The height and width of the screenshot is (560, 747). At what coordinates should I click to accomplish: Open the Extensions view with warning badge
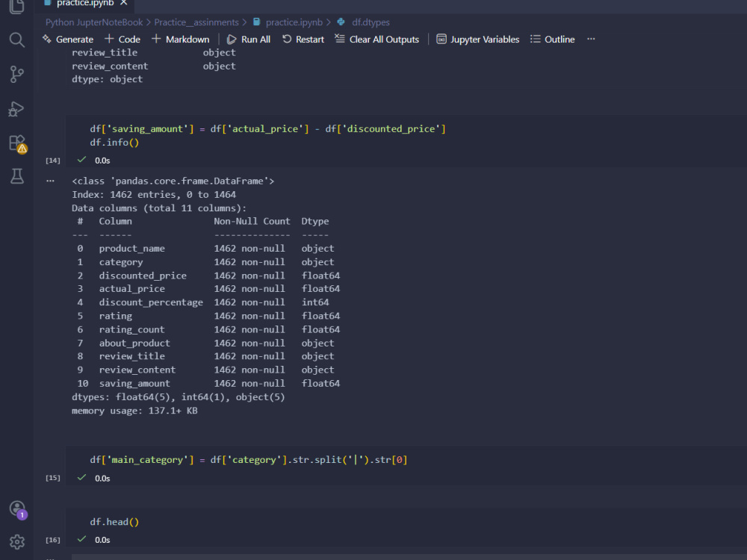[18, 143]
